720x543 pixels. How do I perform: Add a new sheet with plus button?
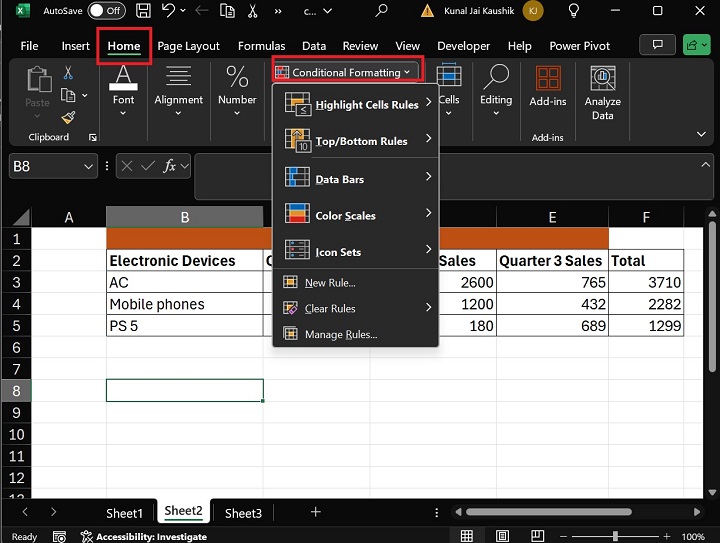coord(315,512)
